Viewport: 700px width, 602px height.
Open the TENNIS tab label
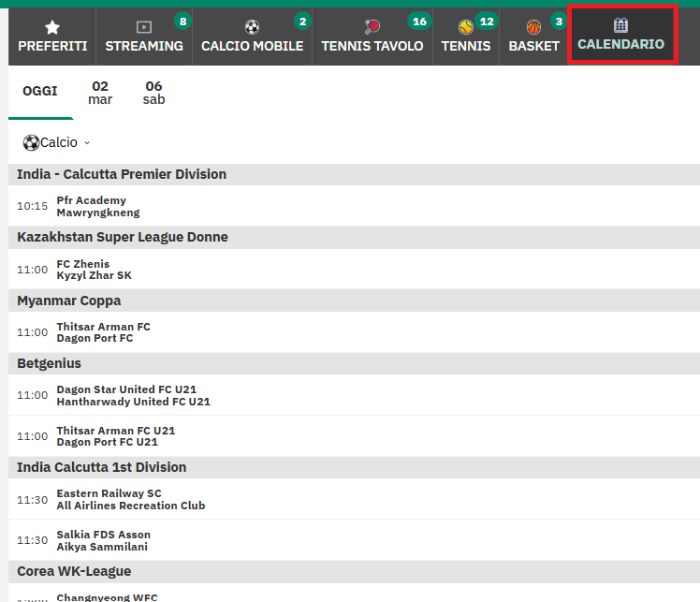pos(466,46)
